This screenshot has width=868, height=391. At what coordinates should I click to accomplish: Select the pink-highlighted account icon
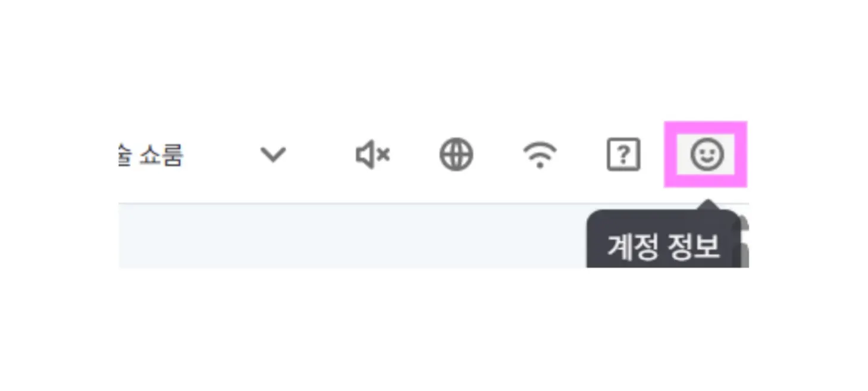[706, 155]
